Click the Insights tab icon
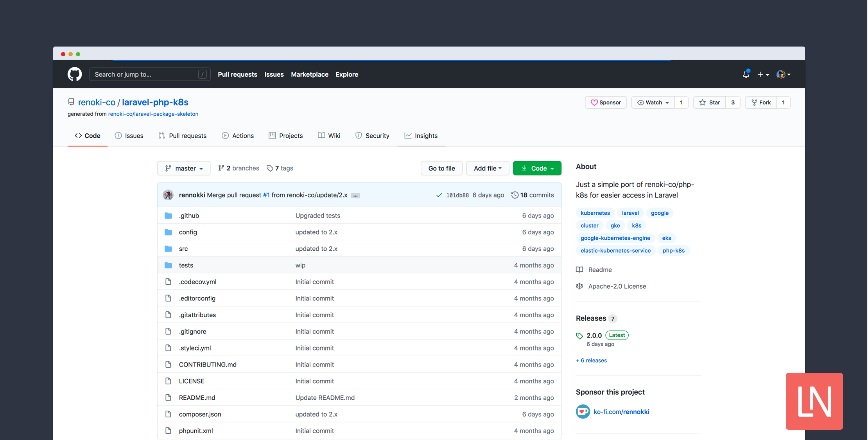This screenshot has width=868, height=440. [x=407, y=135]
